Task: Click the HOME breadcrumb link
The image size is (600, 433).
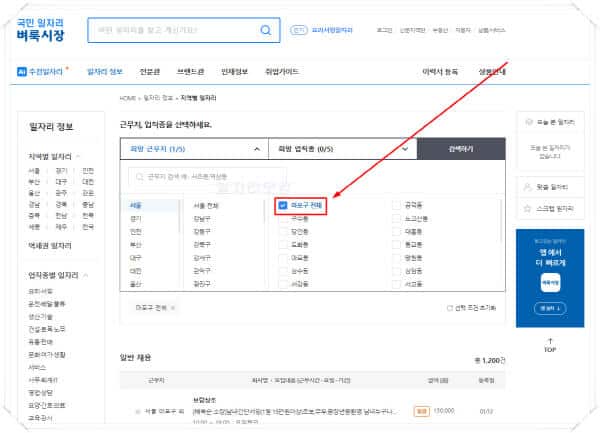Action: [x=127, y=98]
